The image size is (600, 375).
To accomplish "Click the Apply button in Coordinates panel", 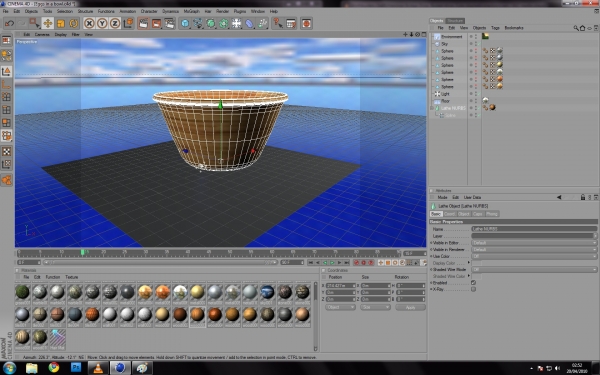I will (x=410, y=308).
